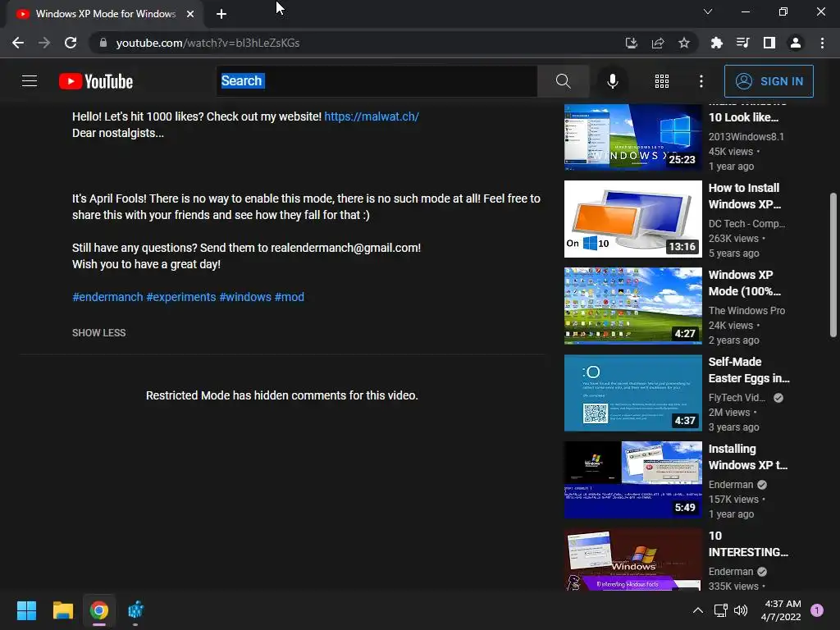
Task: Open How to Install Windows XP thumbnail
Action: click(632, 218)
